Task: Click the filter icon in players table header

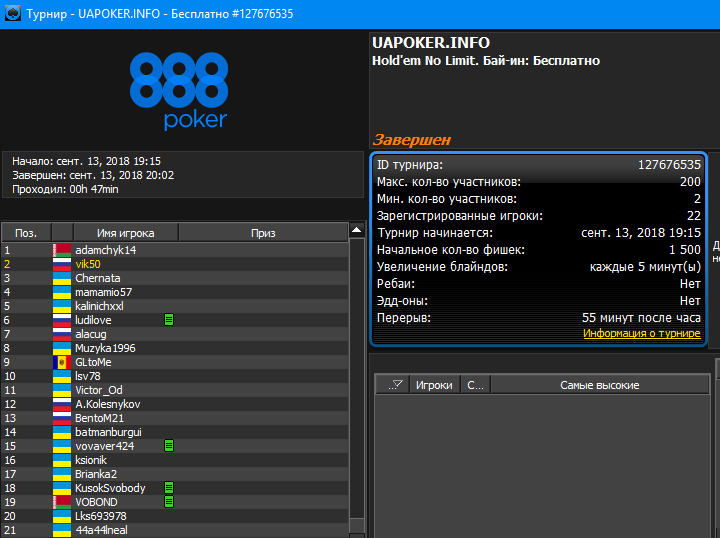Action: pos(395,385)
